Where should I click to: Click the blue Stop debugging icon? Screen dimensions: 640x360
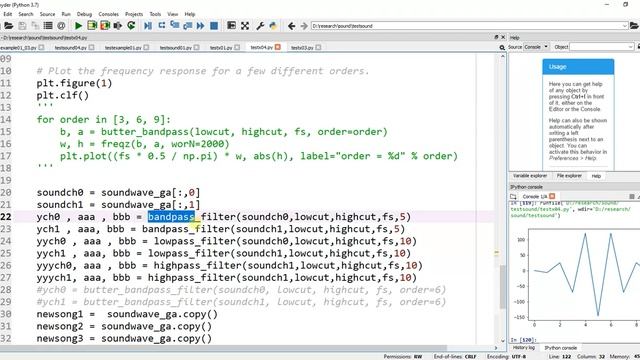tap(213, 26)
